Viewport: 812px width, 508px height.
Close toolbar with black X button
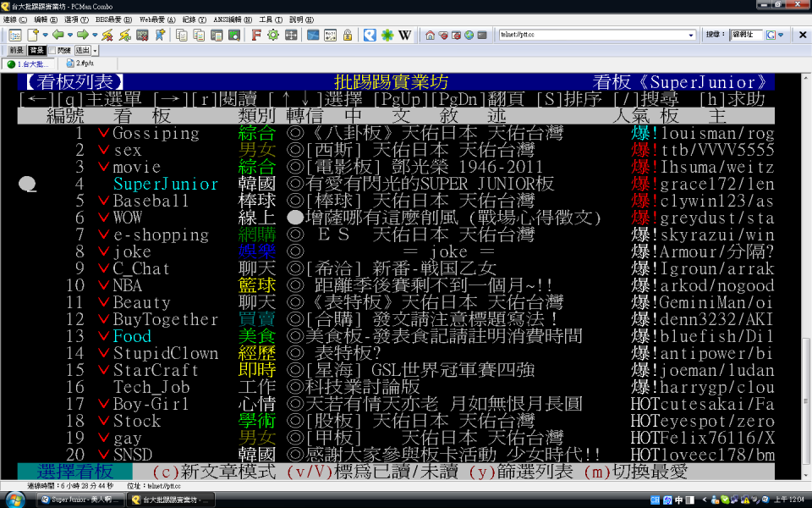[x=803, y=36]
